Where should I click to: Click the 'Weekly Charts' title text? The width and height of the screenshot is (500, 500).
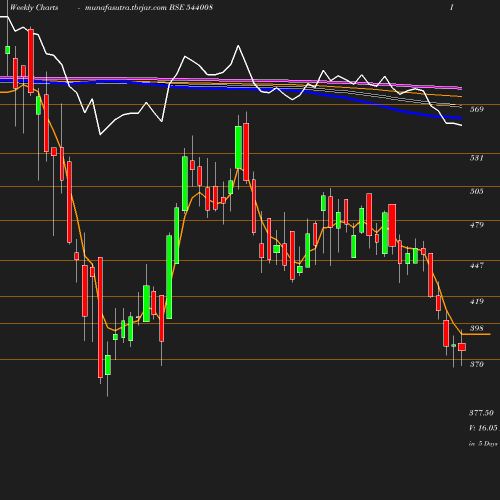[x=34, y=7]
